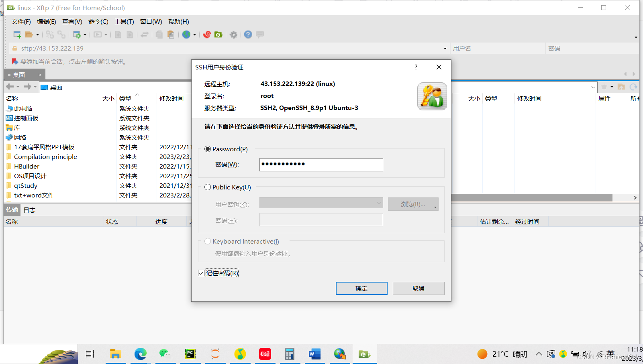Select Keyboard Interactive radio button
643x364 pixels.
point(208,241)
